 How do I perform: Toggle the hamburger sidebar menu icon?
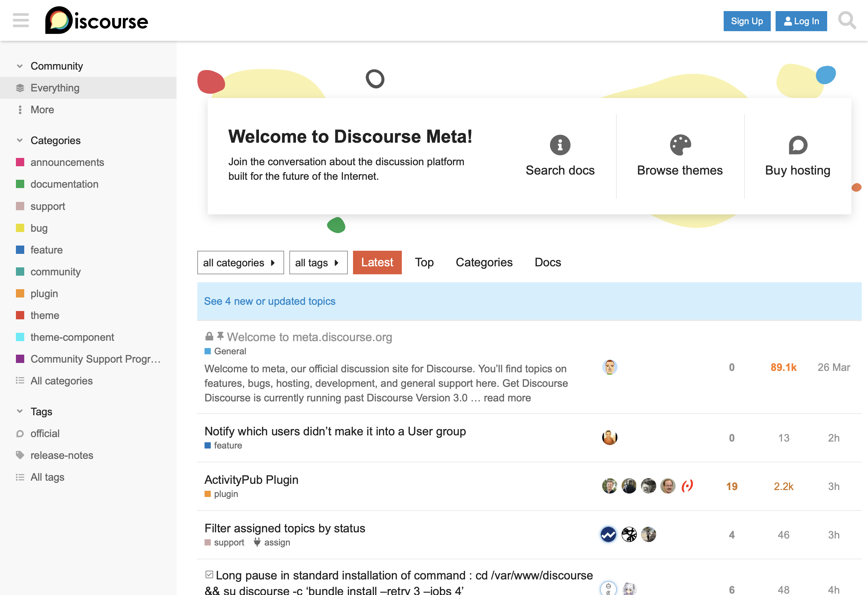pyautogui.click(x=20, y=20)
